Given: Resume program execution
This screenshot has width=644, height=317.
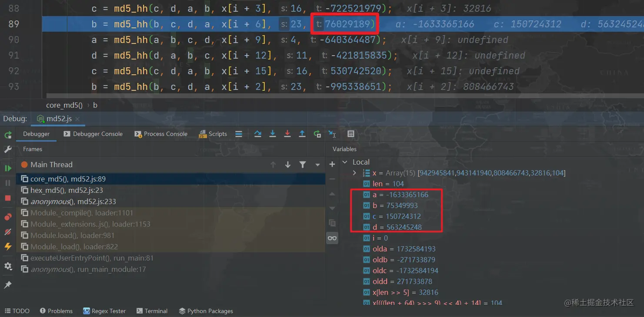Looking at the screenshot, I should point(8,168).
